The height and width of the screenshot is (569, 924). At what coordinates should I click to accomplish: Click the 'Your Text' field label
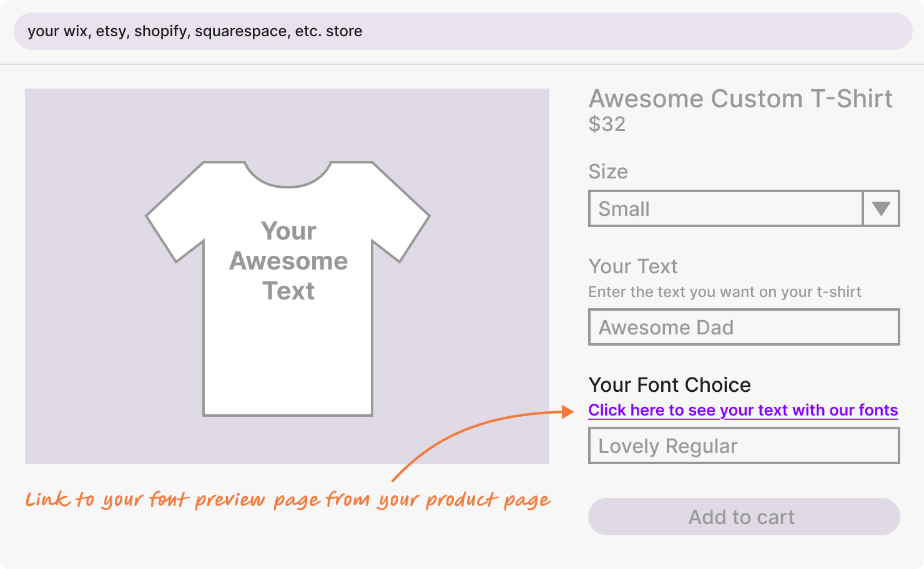(x=633, y=266)
